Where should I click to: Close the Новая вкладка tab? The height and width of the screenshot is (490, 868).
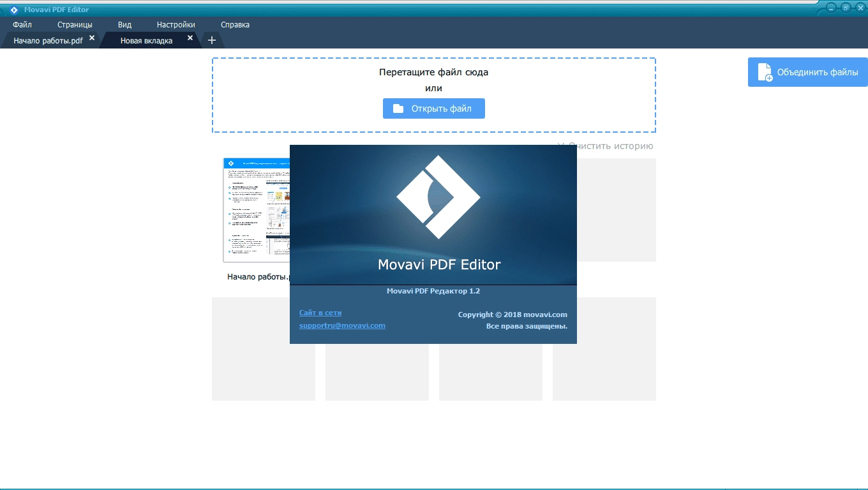[x=190, y=38]
